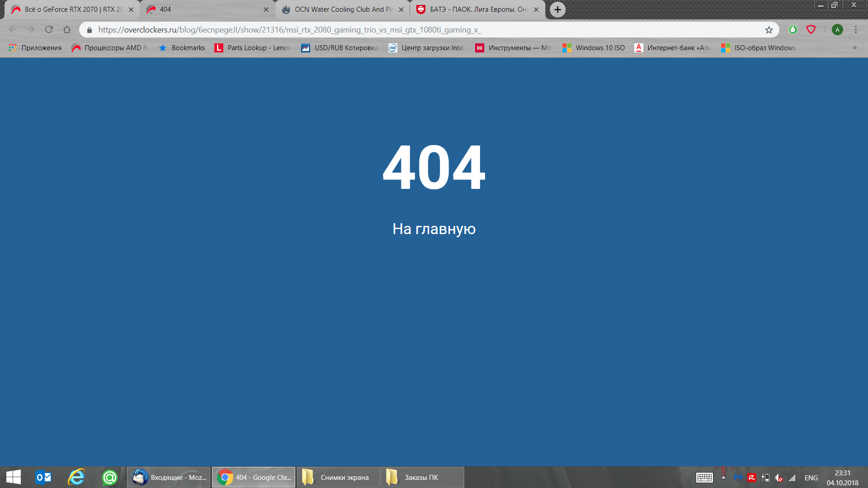The width and height of the screenshot is (868, 488).
Task: Click the URL address bar
Action: coord(407,30)
